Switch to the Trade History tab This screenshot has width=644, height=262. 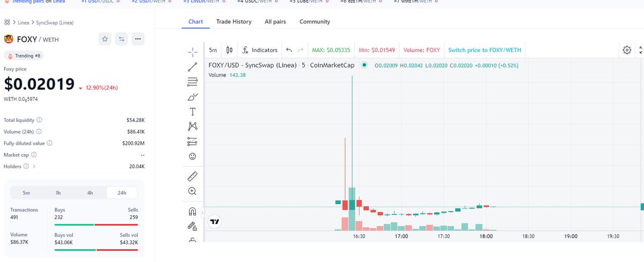click(x=234, y=22)
